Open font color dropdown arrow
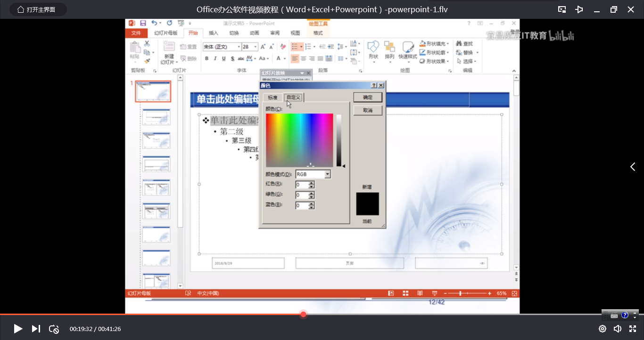This screenshot has width=644, height=340. [x=285, y=58]
